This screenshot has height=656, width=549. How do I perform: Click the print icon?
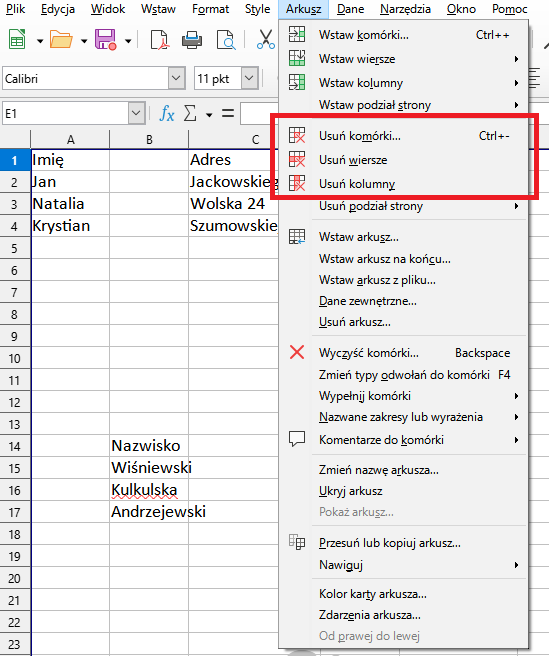pos(192,40)
